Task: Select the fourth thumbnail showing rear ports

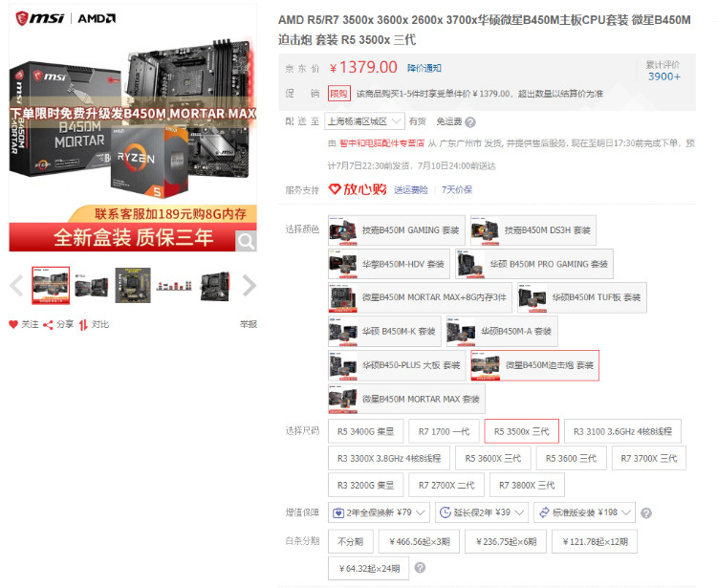Action: pos(174,286)
